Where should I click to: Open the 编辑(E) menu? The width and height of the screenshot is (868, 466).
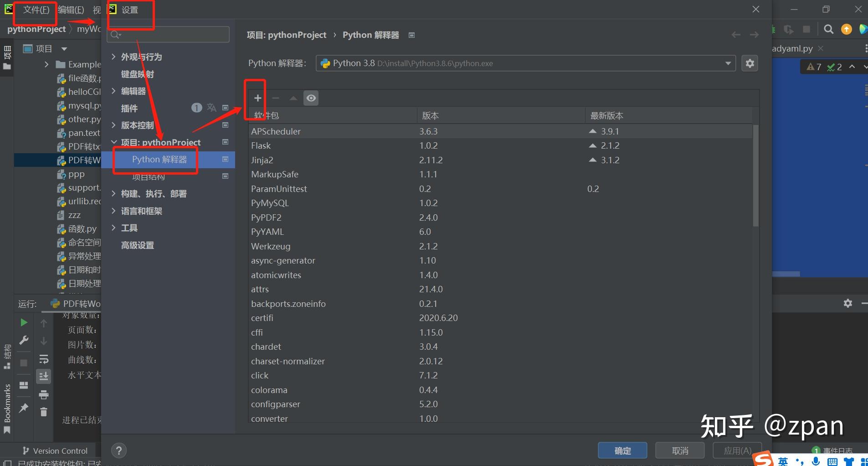click(x=71, y=10)
